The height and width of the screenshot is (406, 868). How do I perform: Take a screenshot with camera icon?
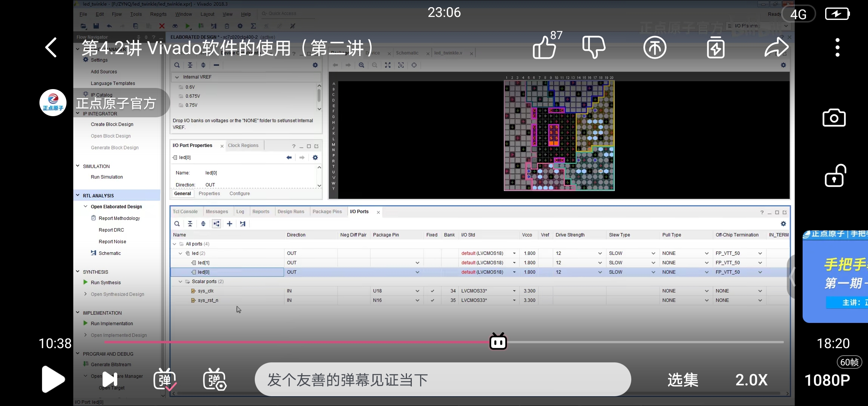pos(834,118)
